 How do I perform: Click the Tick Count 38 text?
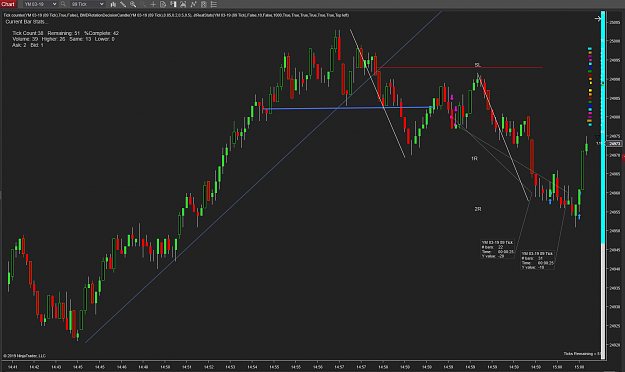tap(28, 33)
